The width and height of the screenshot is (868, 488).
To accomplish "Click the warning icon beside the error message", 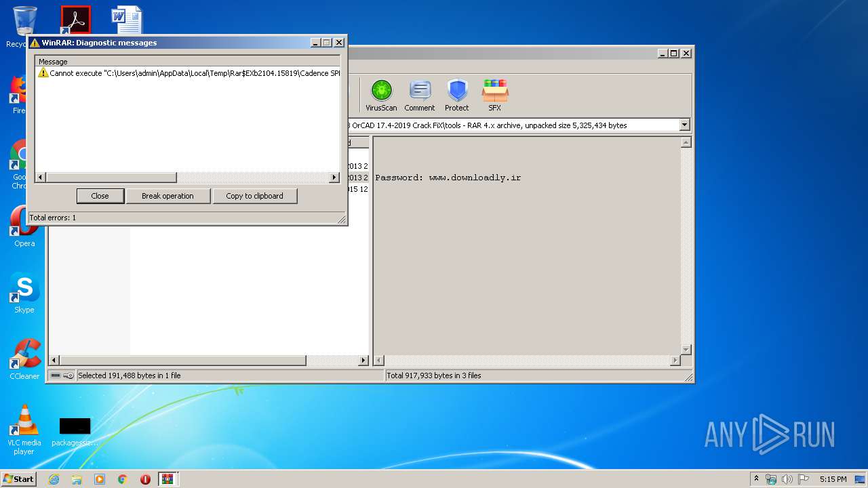I will tap(43, 73).
